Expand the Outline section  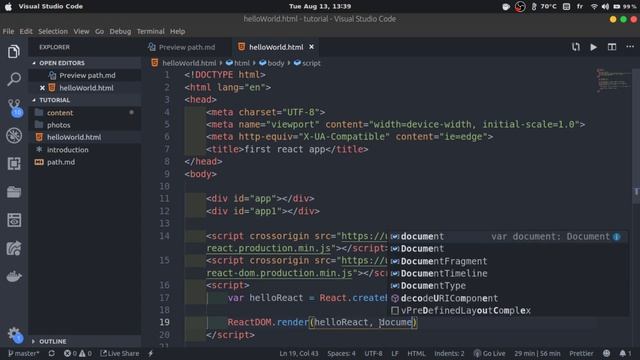click(85, 341)
